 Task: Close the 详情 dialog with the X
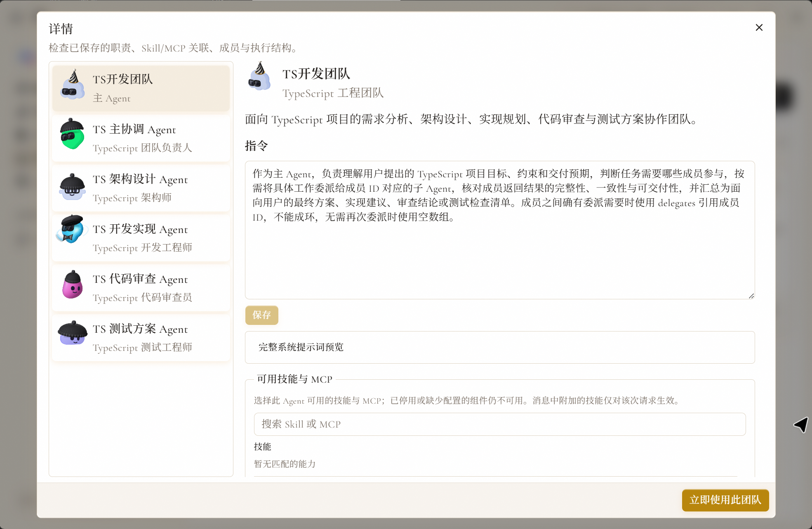(x=759, y=27)
